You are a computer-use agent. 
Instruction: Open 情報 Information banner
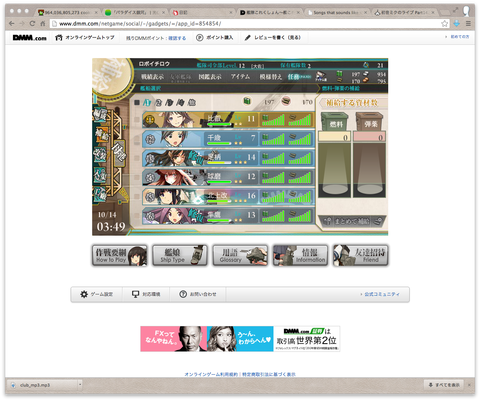[x=300, y=256]
